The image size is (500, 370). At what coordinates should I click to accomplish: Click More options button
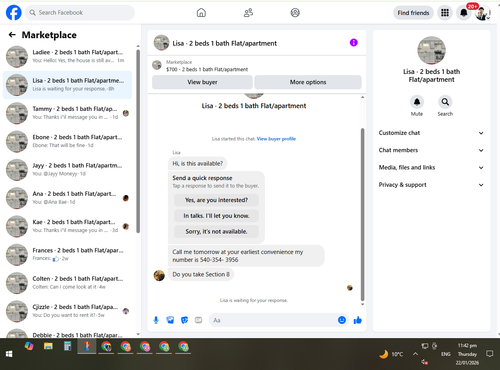click(308, 82)
